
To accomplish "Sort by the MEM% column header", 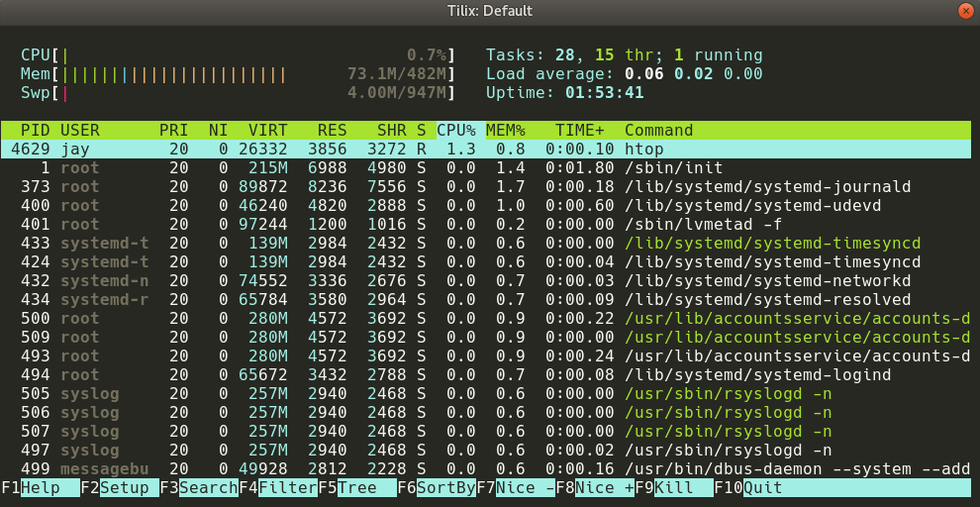I will pos(506,131).
